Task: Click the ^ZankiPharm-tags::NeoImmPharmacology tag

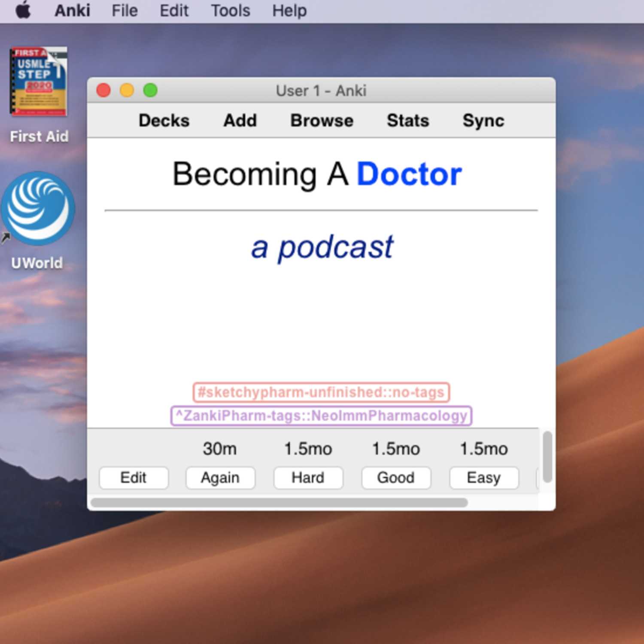Action: (x=322, y=416)
